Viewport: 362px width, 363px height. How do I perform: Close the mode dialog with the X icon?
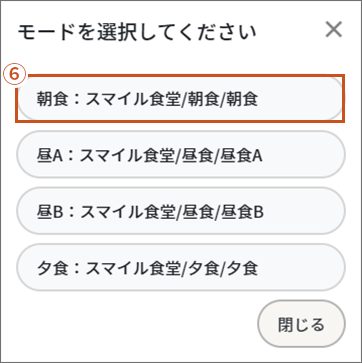[334, 30]
